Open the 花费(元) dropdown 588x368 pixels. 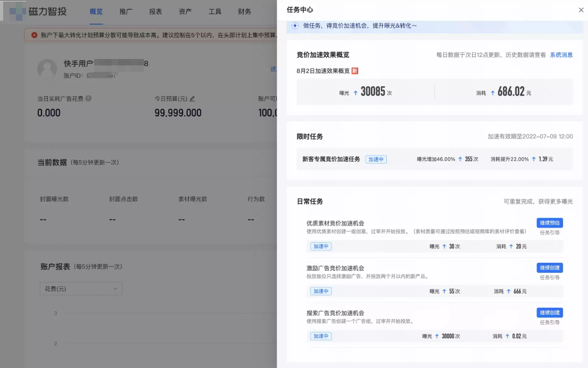coord(81,288)
